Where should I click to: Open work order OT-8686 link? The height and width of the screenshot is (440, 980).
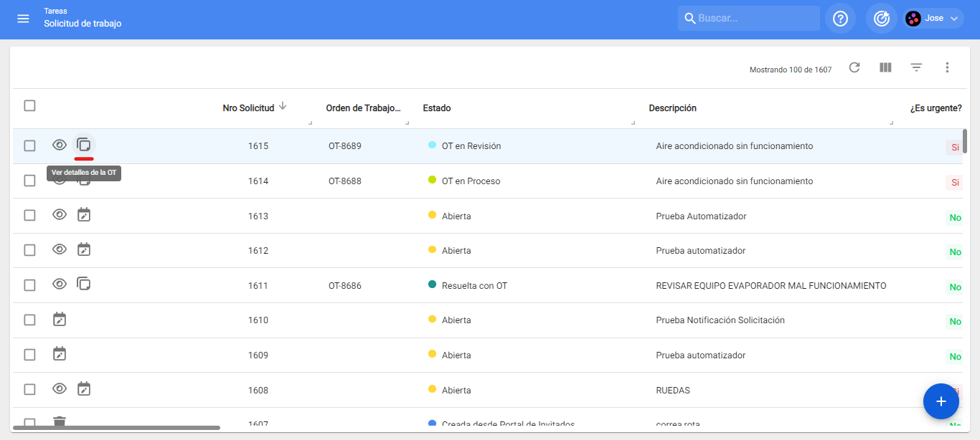click(x=345, y=286)
